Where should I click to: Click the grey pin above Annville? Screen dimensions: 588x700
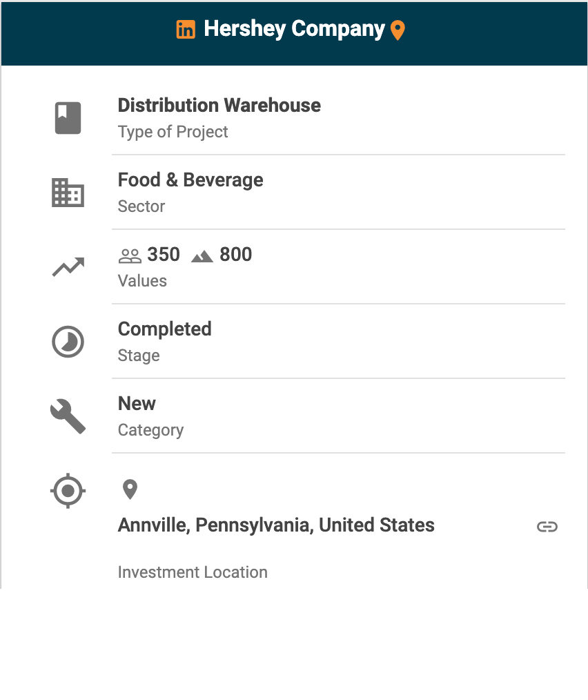(x=130, y=490)
